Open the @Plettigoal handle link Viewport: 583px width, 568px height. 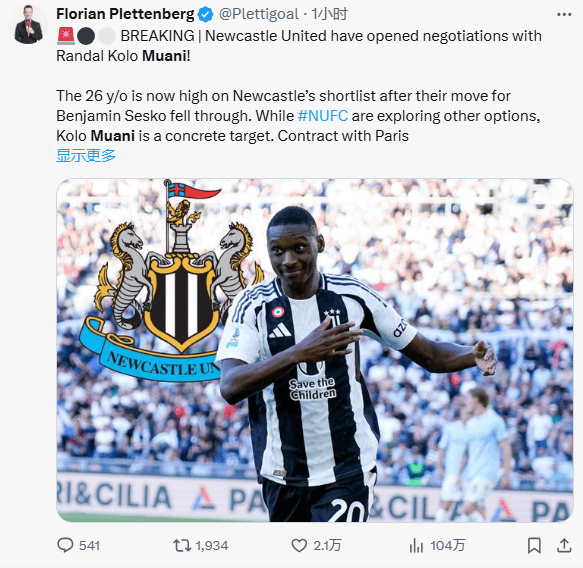(259, 14)
